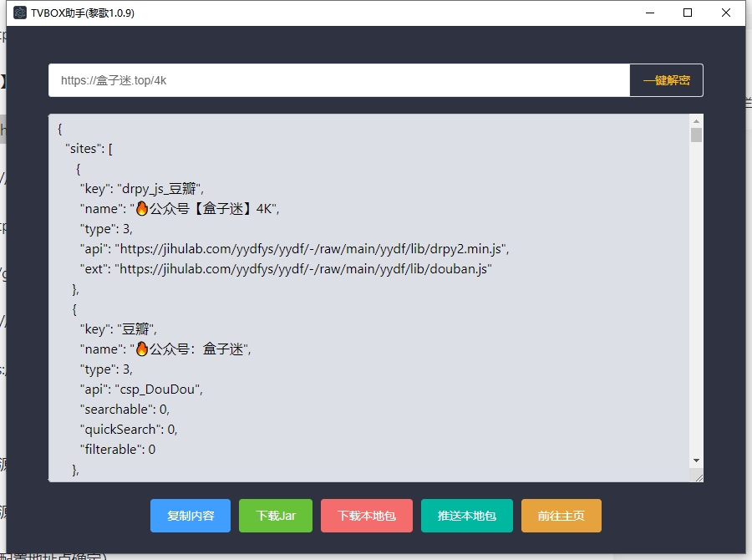Click the scrollbar down arrow in JSON area
752x560 pixels.
696,461
